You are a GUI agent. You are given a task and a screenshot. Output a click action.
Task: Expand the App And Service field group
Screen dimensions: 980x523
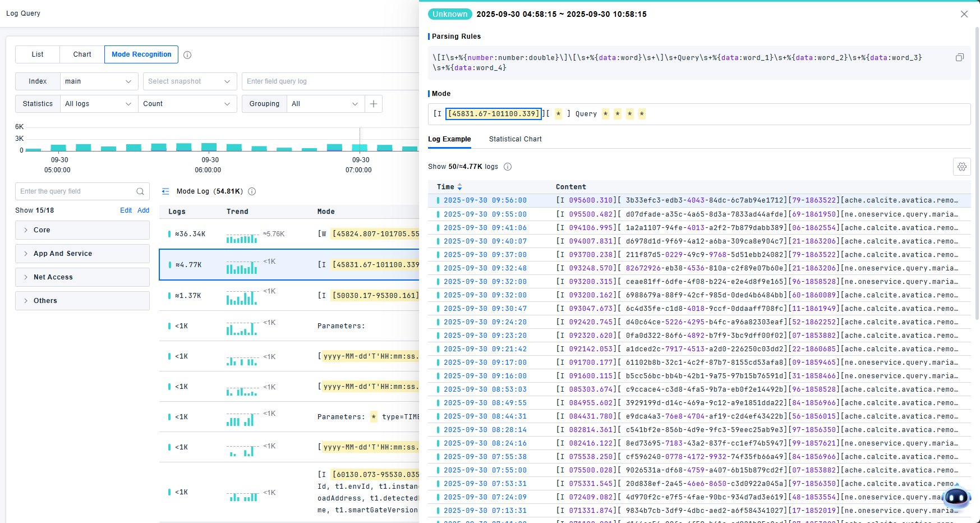(82, 254)
